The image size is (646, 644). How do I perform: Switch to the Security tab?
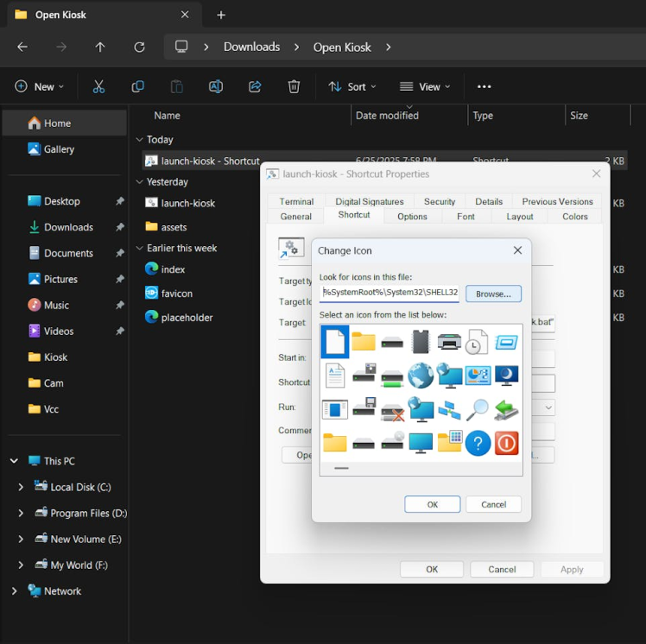click(439, 201)
